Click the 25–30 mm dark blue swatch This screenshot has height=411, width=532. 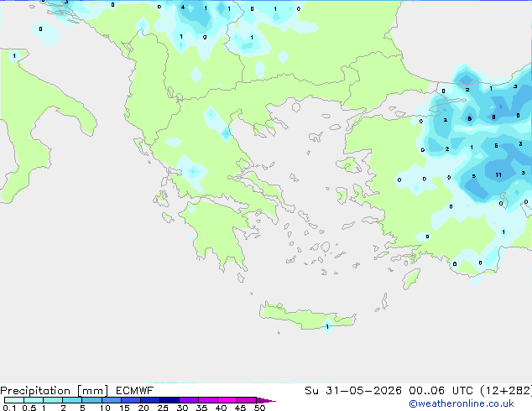170,400
